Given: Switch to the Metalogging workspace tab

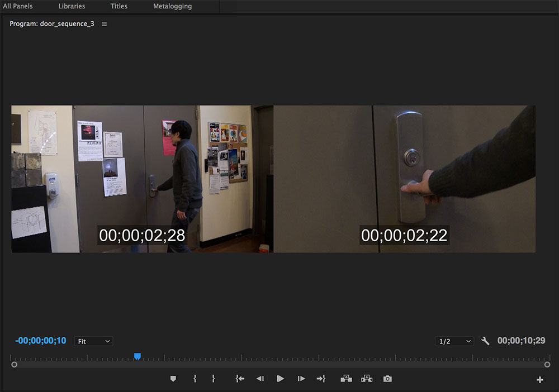Looking at the screenshot, I should click(x=172, y=6).
